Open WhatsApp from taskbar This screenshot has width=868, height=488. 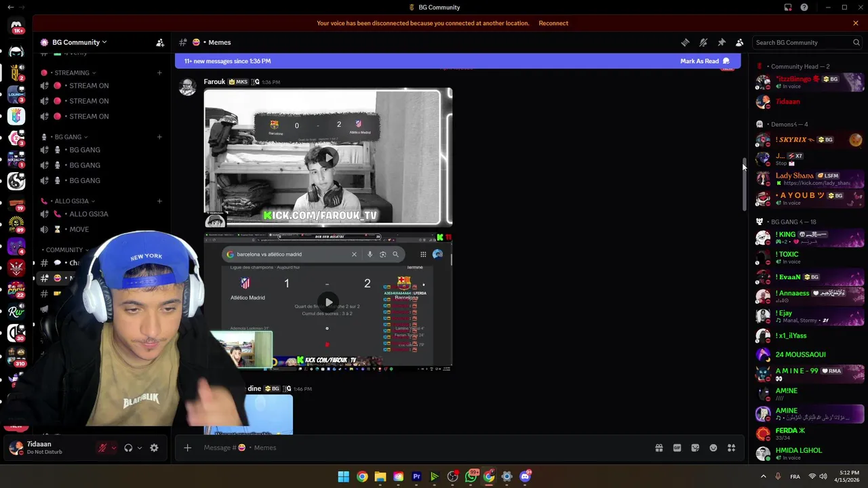(x=471, y=476)
